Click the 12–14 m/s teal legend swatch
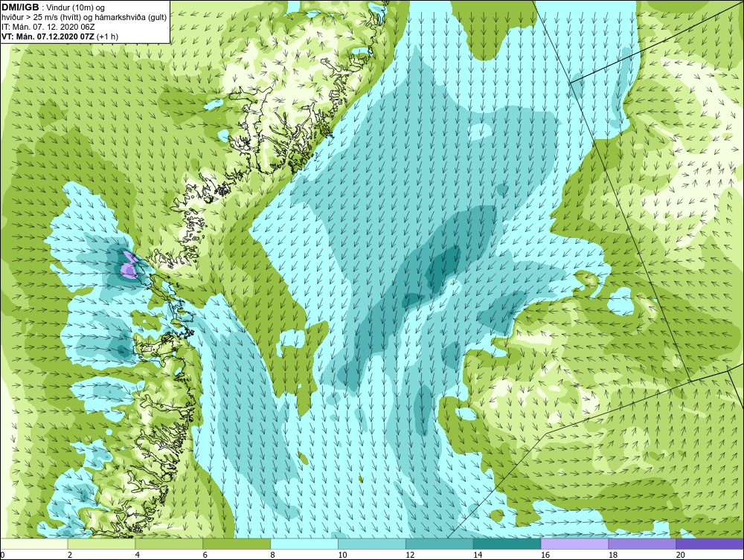 (440, 544)
